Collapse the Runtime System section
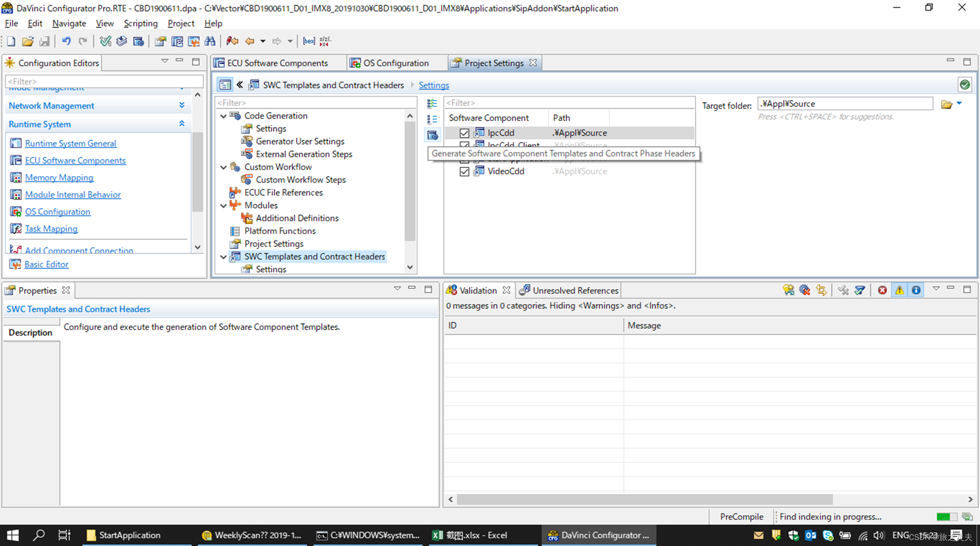Image resolution: width=980 pixels, height=546 pixels. pyautogui.click(x=181, y=124)
